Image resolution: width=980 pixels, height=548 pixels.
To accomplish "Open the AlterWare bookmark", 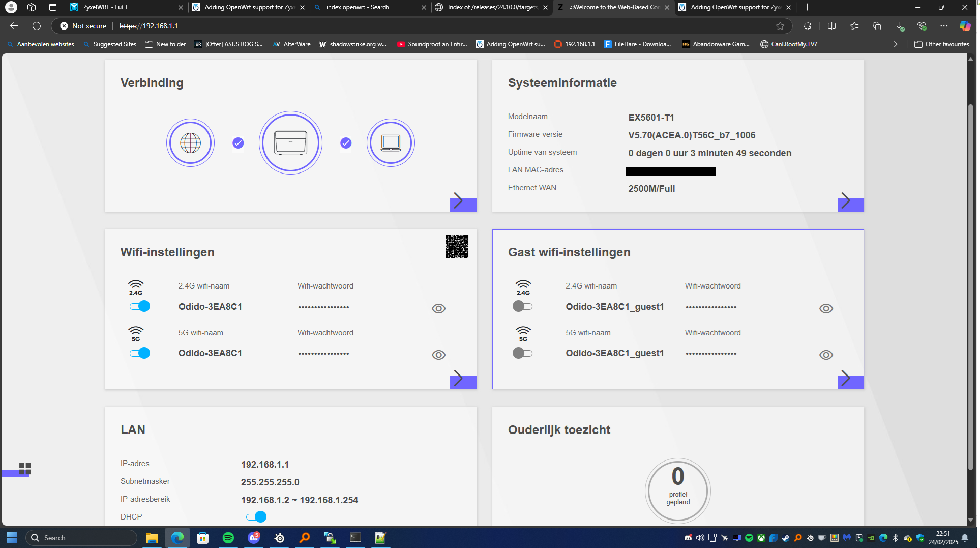I will (x=292, y=44).
